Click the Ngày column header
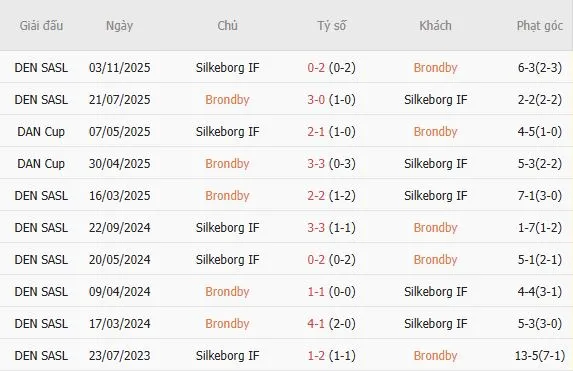This screenshot has width=573, height=371. [x=119, y=26]
